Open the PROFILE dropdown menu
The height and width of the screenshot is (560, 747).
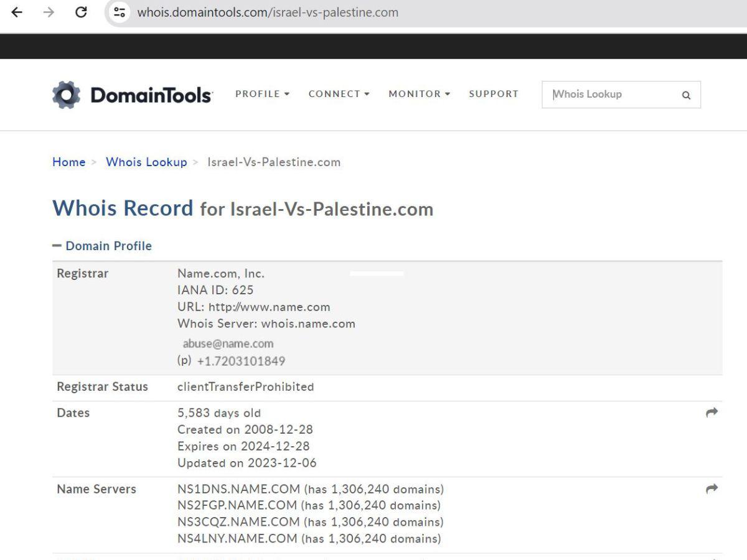(x=262, y=94)
